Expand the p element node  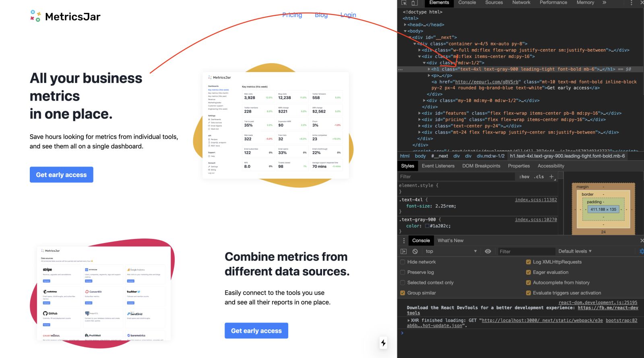(x=429, y=76)
